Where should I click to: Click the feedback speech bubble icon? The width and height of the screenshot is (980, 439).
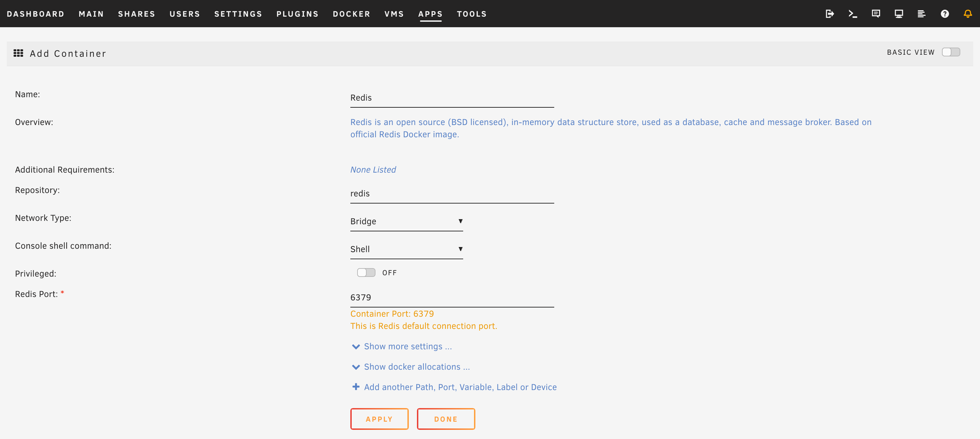[876, 14]
